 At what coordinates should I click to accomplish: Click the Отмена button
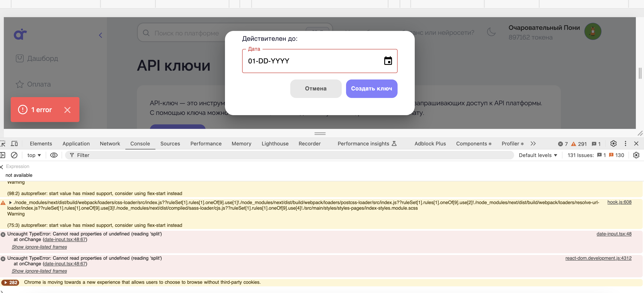[316, 89]
